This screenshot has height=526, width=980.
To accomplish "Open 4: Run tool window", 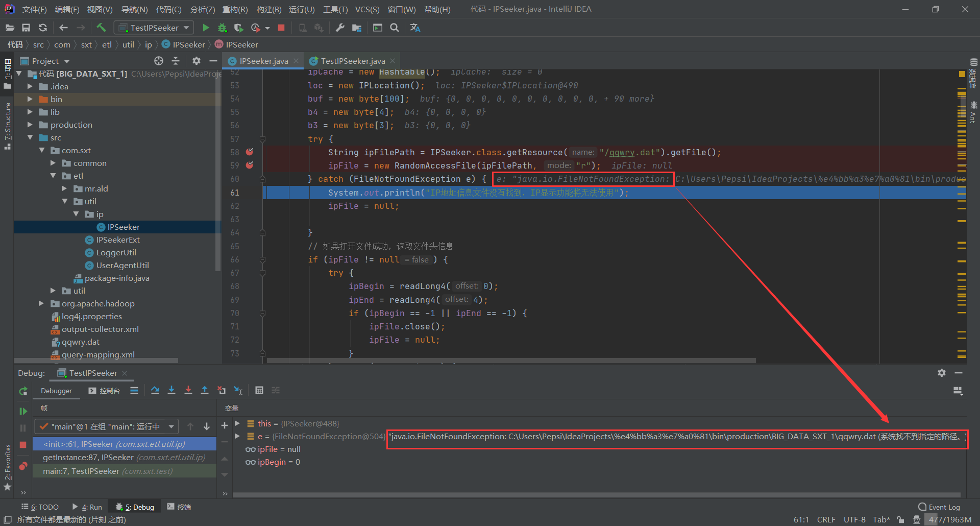I will pyautogui.click(x=87, y=507).
